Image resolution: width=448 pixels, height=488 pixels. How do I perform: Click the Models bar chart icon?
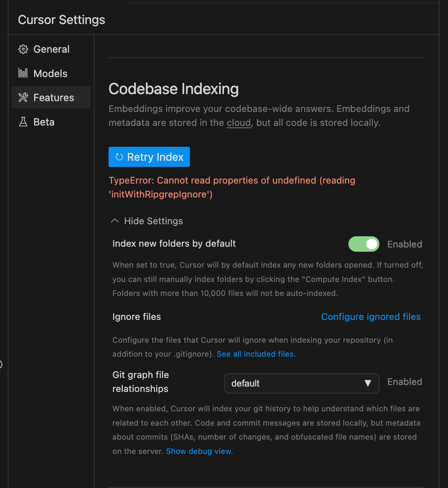pos(23,73)
